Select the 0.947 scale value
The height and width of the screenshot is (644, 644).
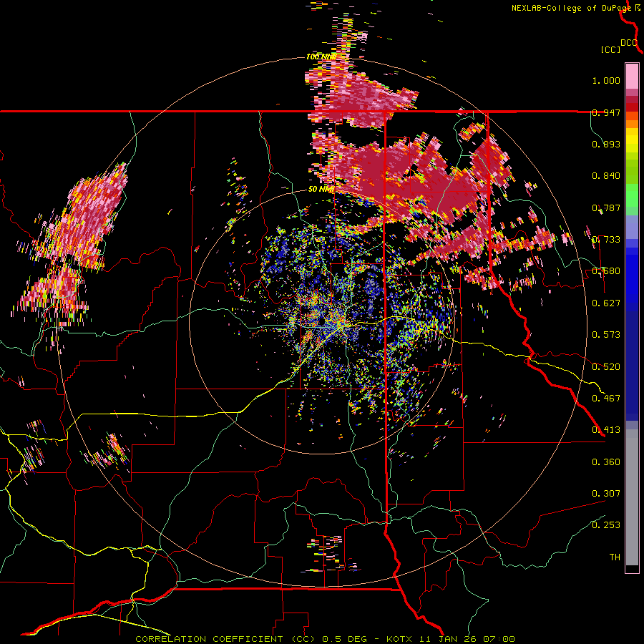606,112
